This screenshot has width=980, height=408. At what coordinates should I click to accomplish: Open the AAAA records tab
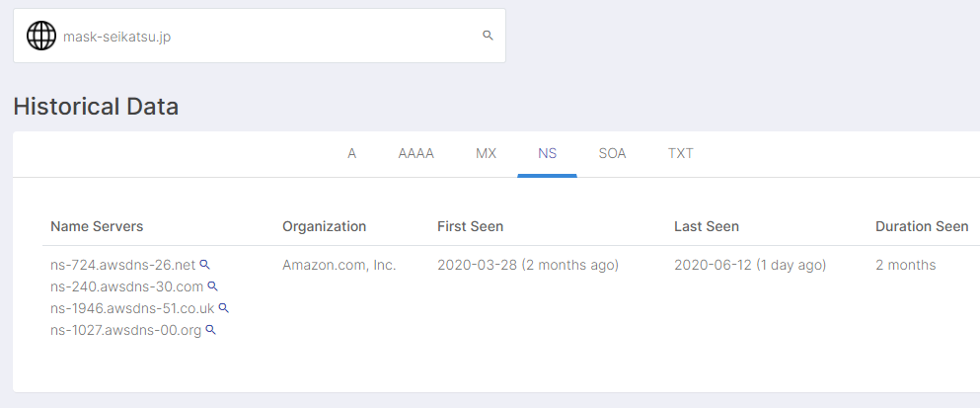[x=415, y=153]
